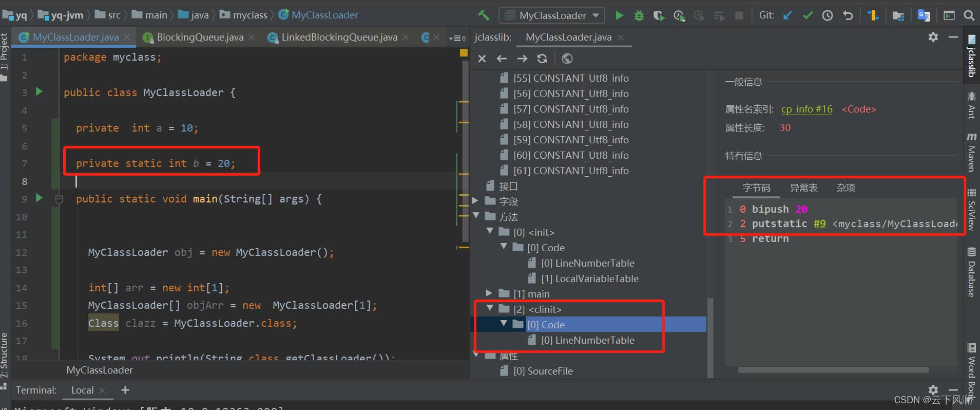Follow the #9 constant pool link

point(820,223)
